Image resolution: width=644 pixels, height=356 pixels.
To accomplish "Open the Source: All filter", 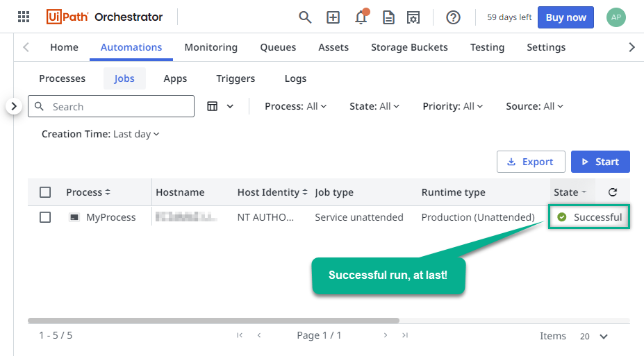I will (534, 106).
